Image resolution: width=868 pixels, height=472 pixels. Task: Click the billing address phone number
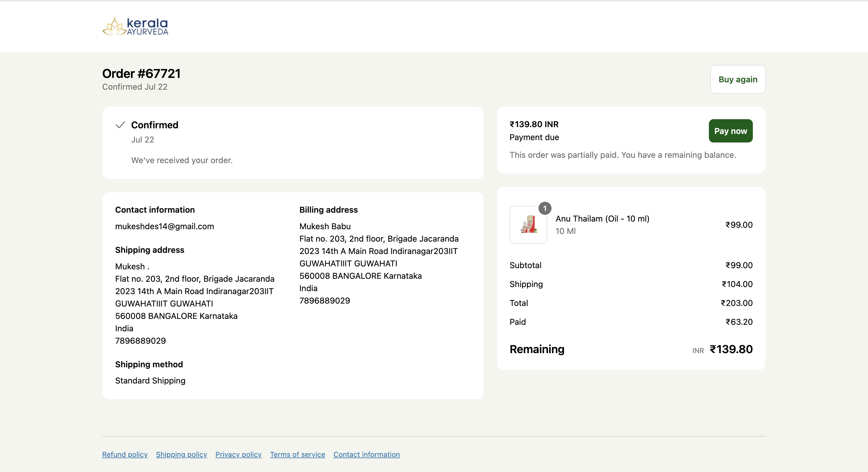[x=324, y=301]
